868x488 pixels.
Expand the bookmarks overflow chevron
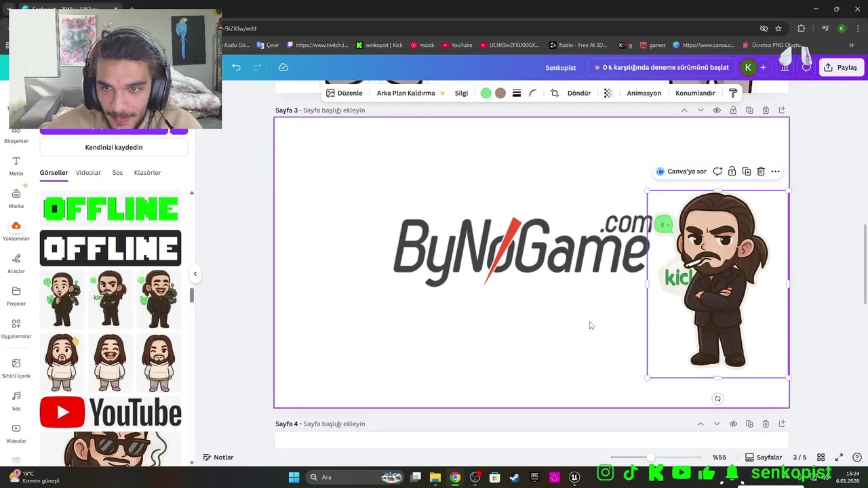click(852, 45)
